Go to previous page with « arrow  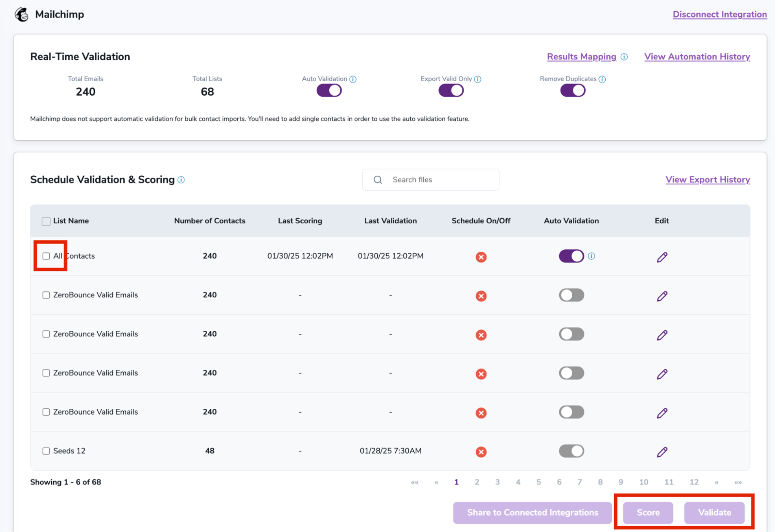436,482
